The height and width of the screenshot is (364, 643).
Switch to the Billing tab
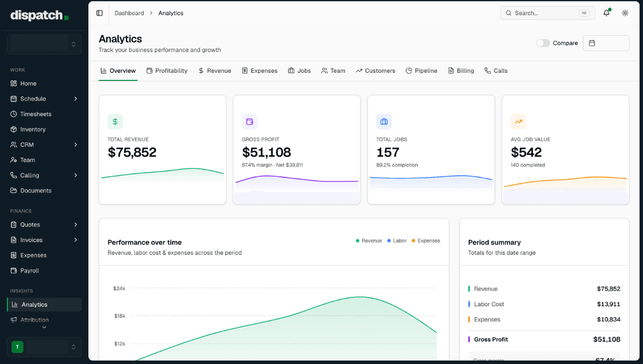pos(461,71)
